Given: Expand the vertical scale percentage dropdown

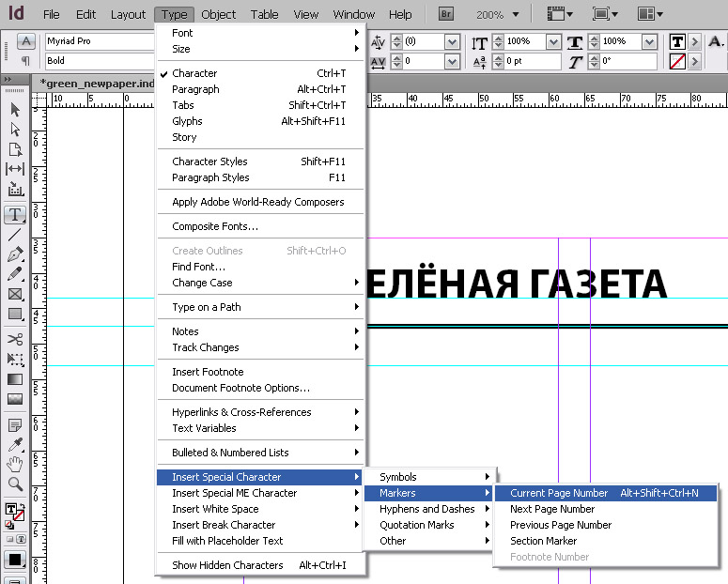Looking at the screenshot, I should (x=553, y=42).
